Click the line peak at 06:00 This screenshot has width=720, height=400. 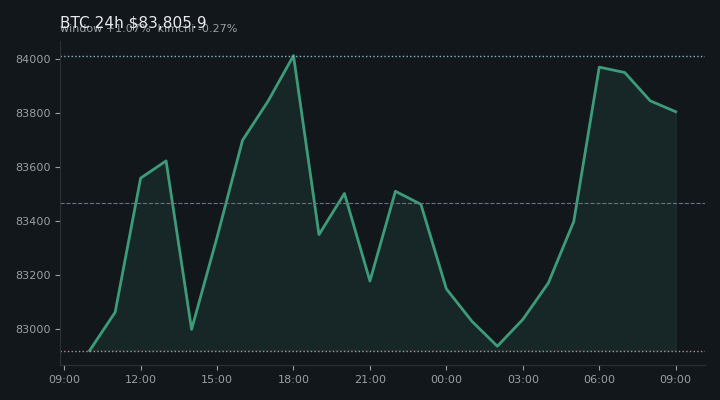click(599, 67)
